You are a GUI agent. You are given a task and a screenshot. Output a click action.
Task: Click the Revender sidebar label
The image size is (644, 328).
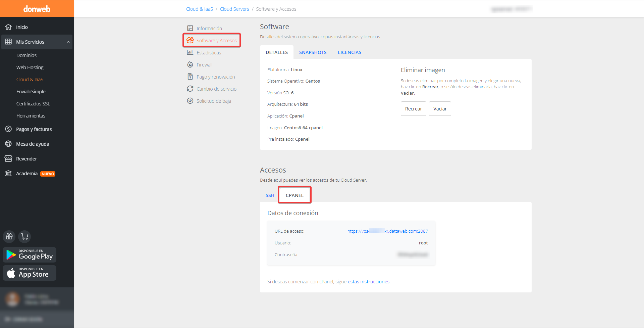click(26, 159)
